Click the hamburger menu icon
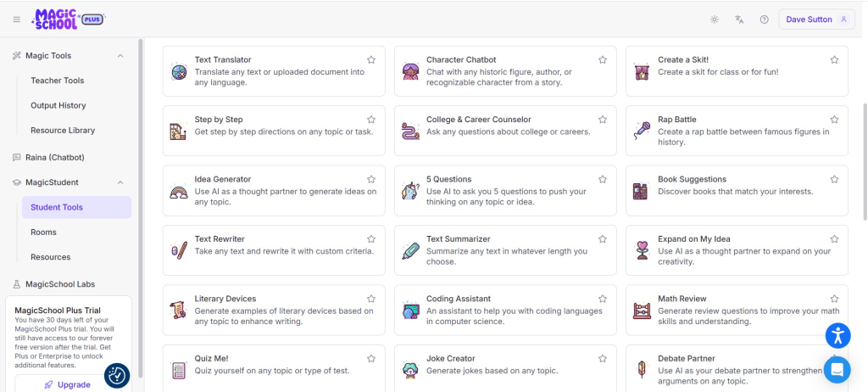This screenshot has width=868, height=392. point(17,20)
